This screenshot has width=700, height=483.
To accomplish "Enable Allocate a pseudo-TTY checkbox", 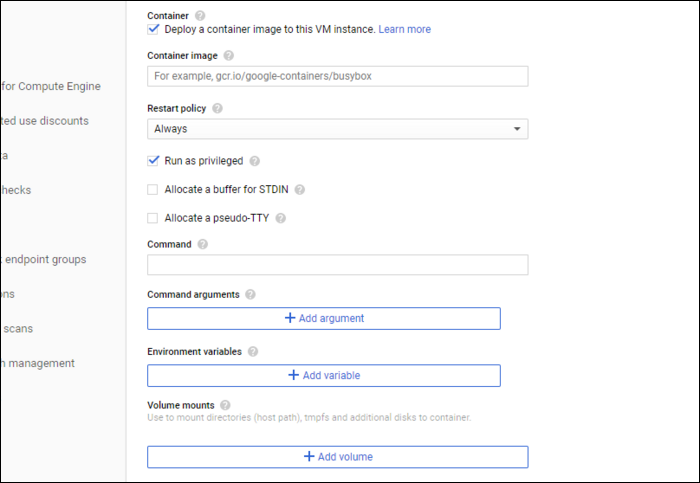I will click(x=153, y=218).
